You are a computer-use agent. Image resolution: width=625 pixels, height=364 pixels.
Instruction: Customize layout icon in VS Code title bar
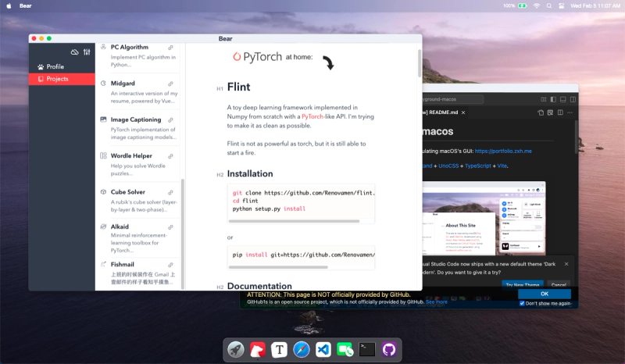543,99
